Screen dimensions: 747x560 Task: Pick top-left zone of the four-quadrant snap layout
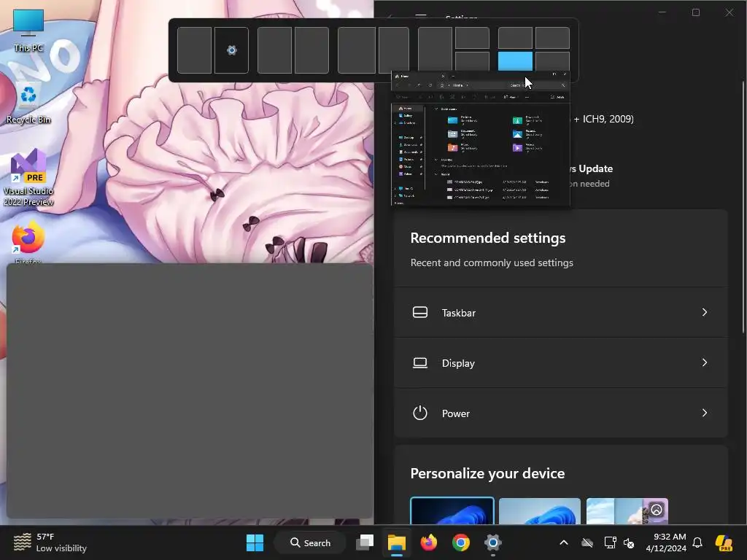tap(515, 38)
